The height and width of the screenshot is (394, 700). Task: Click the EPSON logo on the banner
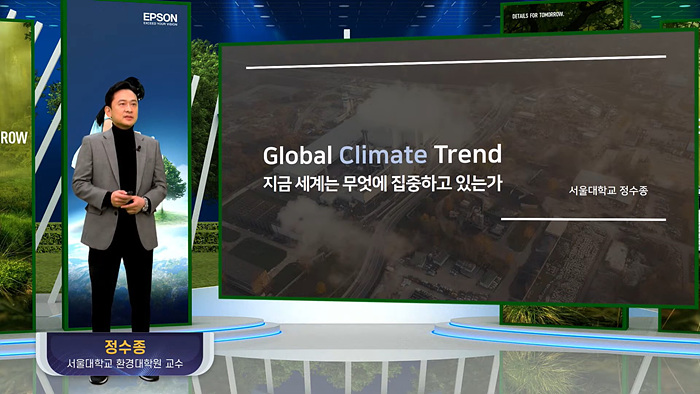click(x=160, y=19)
